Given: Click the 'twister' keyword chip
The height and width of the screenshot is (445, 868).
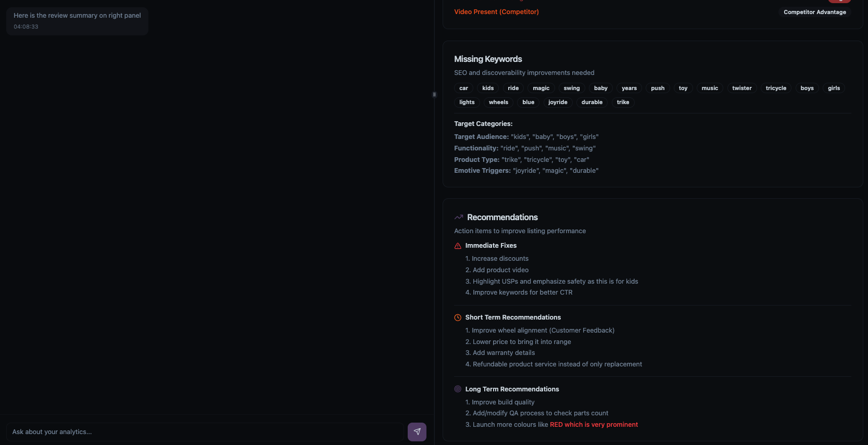Looking at the screenshot, I should [742, 88].
